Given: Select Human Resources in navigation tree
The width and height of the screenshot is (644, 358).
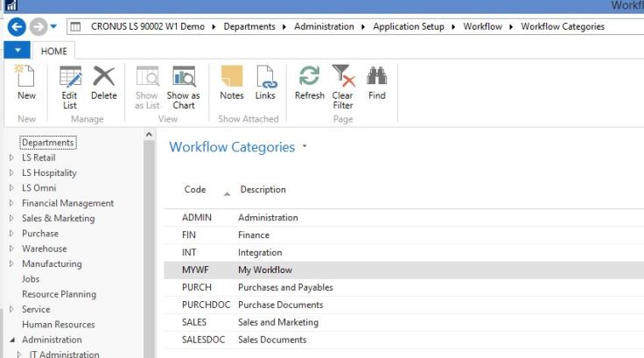Looking at the screenshot, I should click(59, 325).
